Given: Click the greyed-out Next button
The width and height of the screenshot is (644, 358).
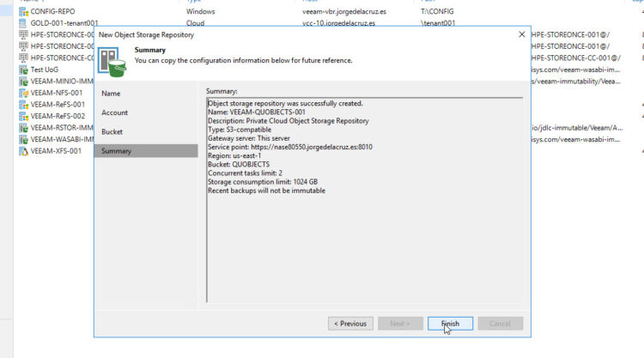Looking at the screenshot, I should 400,324.
